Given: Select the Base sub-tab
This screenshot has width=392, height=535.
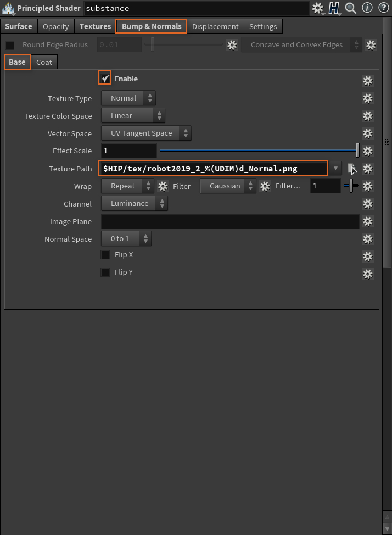Looking at the screenshot, I should tap(18, 62).
